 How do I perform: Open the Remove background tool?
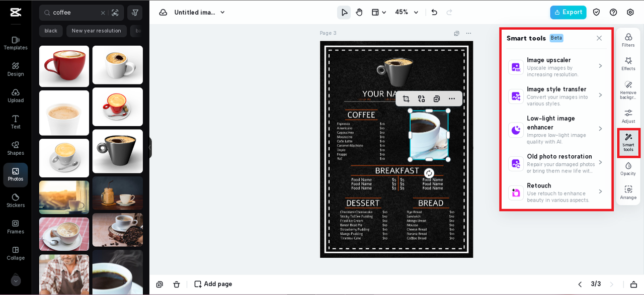point(628,90)
